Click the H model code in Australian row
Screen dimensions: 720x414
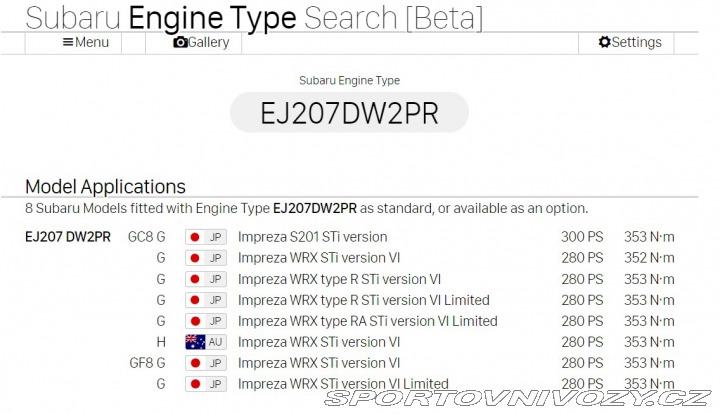(160, 342)
